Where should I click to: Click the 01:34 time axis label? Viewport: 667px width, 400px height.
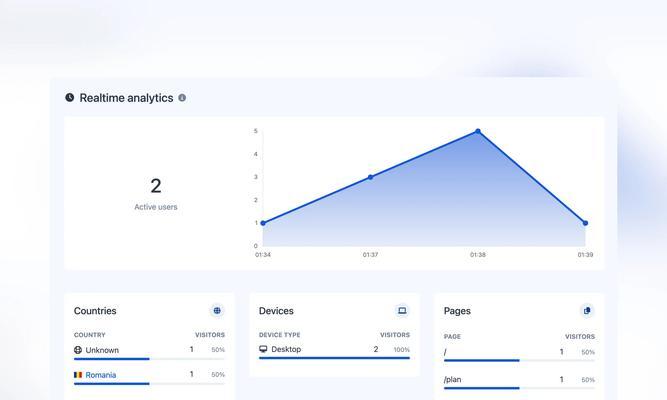263,254
